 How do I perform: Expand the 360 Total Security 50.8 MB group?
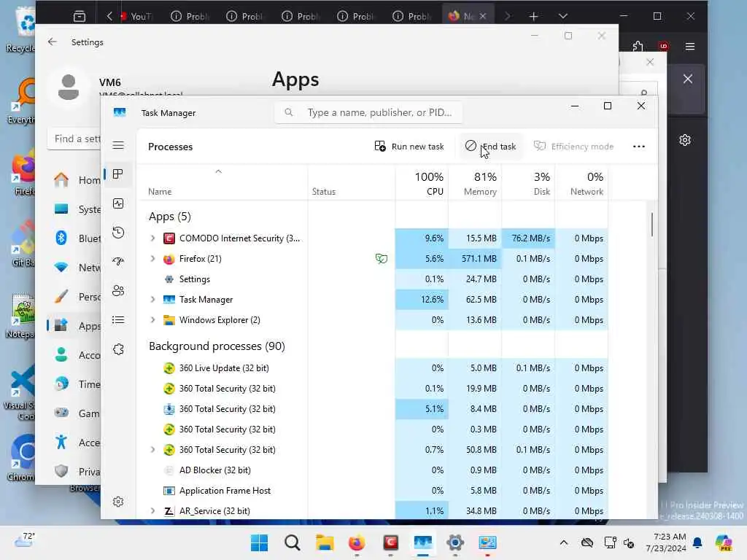pos(152,449)
